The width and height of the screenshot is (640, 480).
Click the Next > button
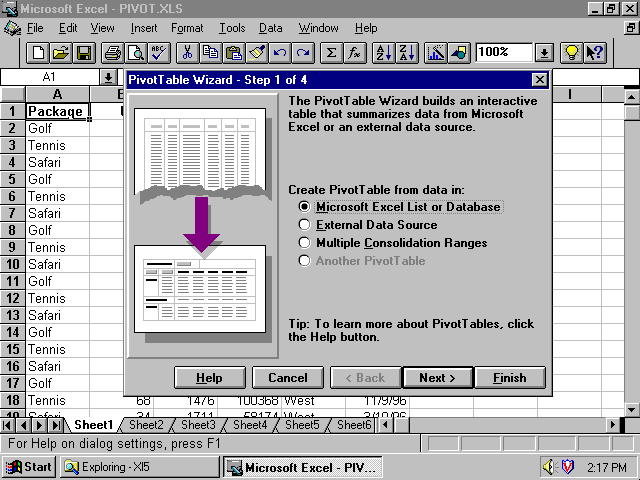pos(438,378)
